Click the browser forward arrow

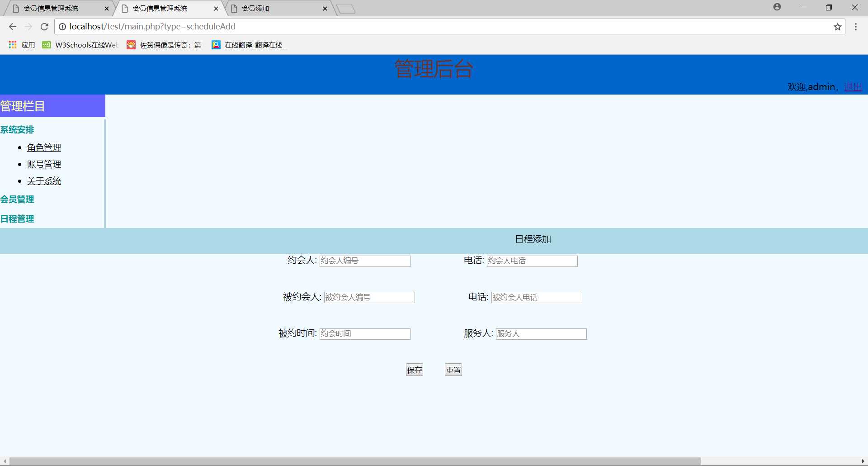coord(28,27)
